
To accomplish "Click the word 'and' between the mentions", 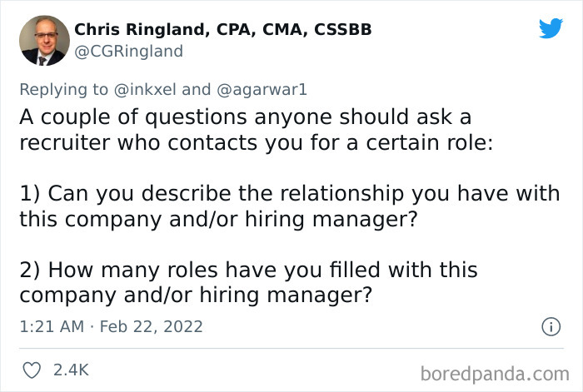I will 197,89.
